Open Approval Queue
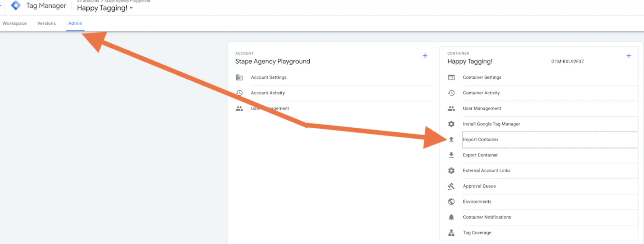The width and height of the screenshot is (644, 244). click(x=479, y=186)
